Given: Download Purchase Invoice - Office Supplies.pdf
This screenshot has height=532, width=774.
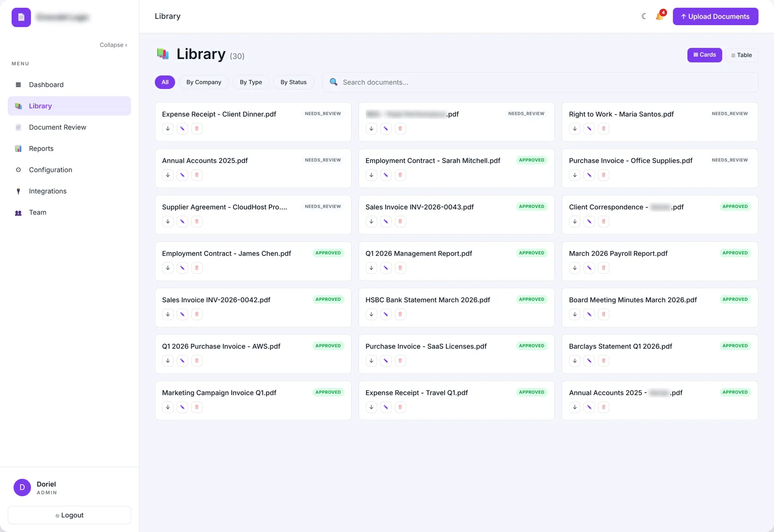Looking at the screenshot, I should [575, 175].
